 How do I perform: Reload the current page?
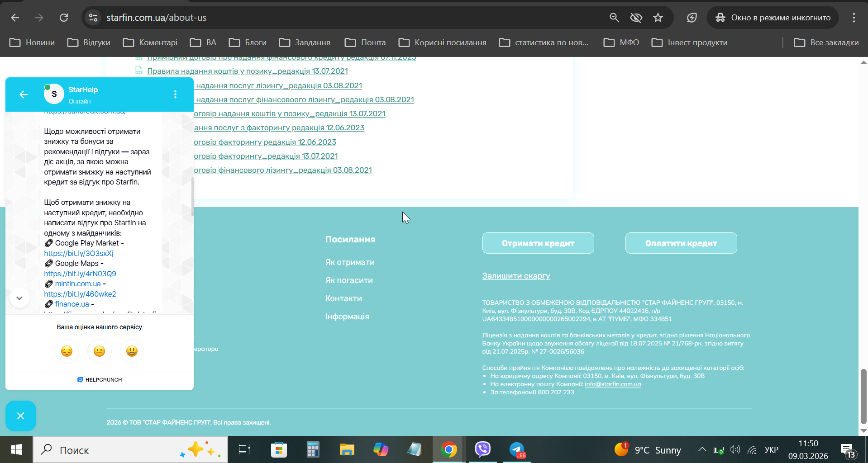pos(64,18)
